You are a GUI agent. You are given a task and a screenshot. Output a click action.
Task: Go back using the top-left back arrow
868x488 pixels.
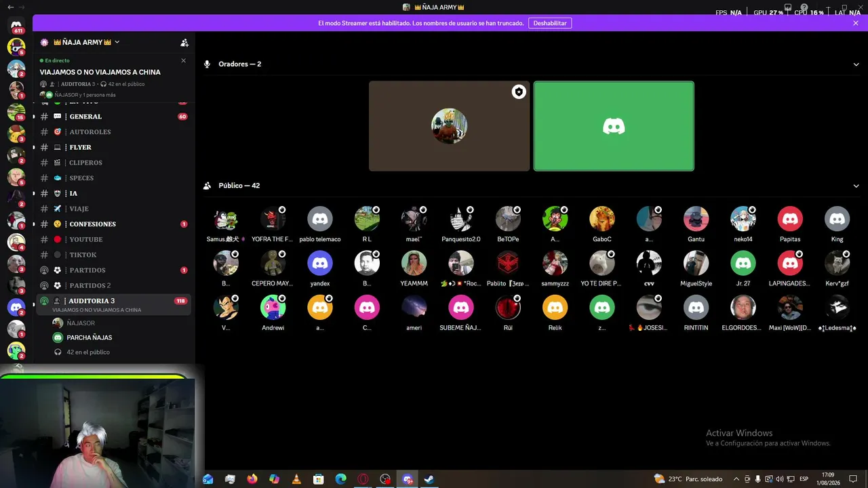click(x=9, y=7)
